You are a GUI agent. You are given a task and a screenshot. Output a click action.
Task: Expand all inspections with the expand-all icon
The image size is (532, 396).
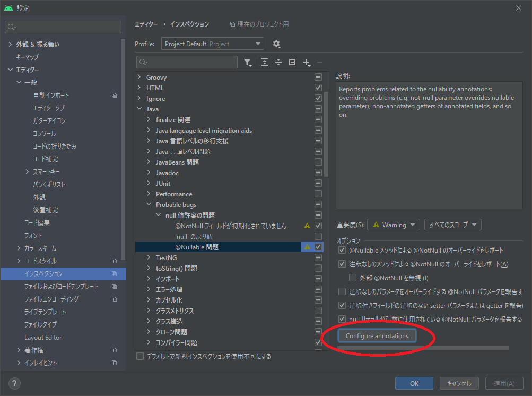pyautogui.click(x=264, y=62)
